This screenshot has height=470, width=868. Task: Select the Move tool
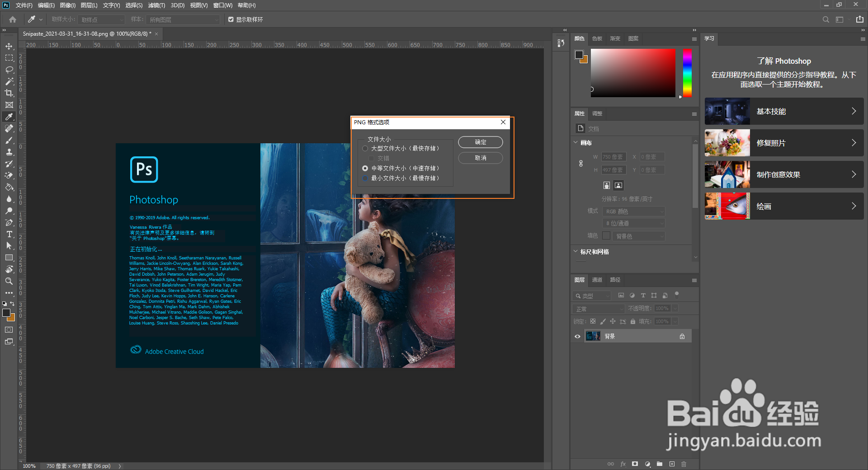point(9,46)
